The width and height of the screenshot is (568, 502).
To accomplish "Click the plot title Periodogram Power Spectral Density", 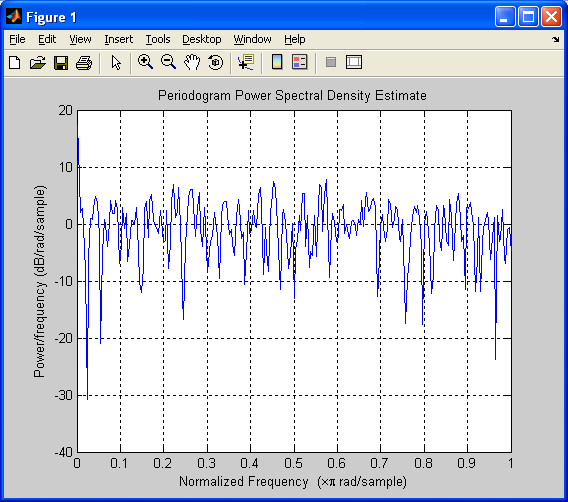I will tap(292, 96).
